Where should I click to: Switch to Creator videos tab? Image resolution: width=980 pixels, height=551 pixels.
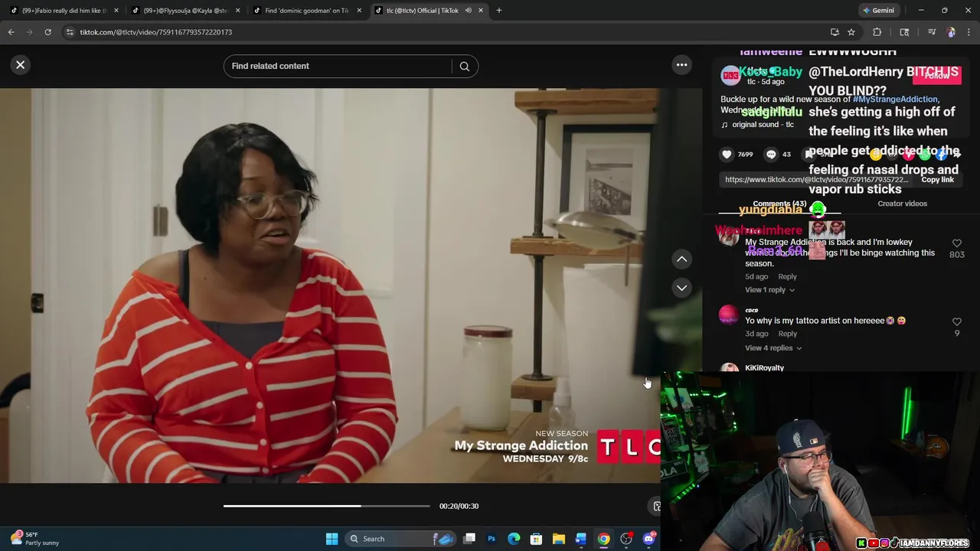tap(902, 204)
